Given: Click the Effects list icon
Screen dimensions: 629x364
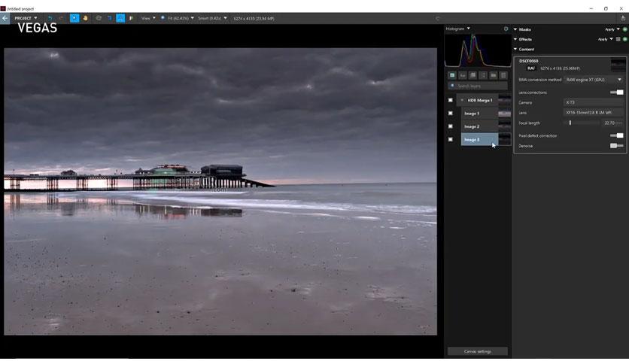Looking at the screenshot, I should click(618, 39).
